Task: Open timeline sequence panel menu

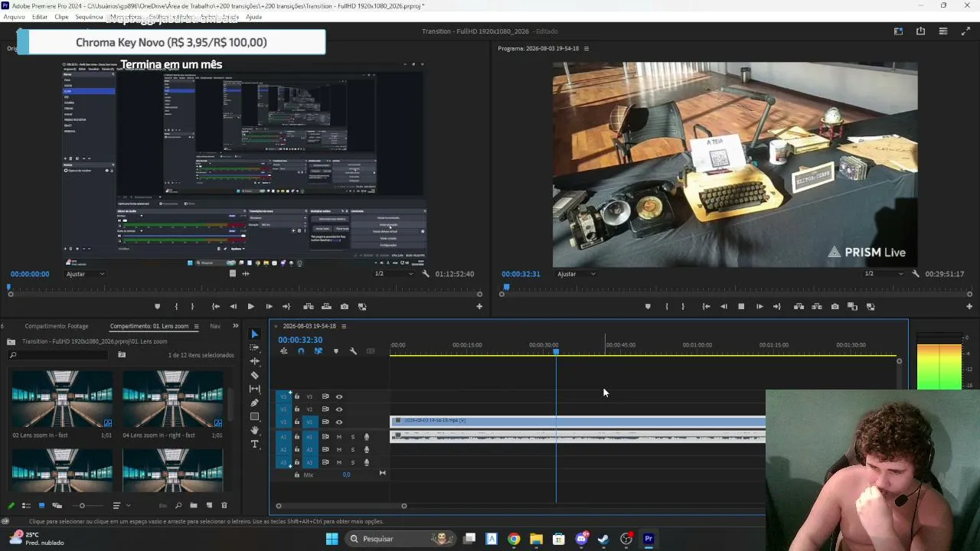Action: 344,326
